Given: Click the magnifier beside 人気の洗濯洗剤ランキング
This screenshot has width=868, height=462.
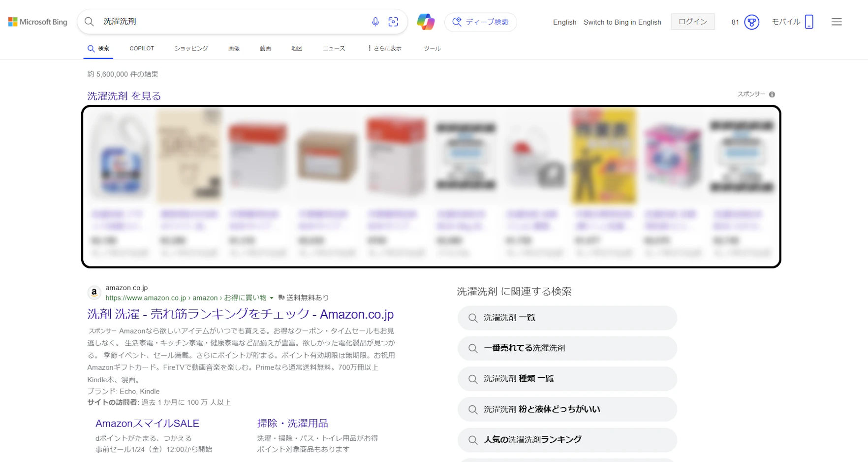Looking at the screenshot, I should coord(473,440).
